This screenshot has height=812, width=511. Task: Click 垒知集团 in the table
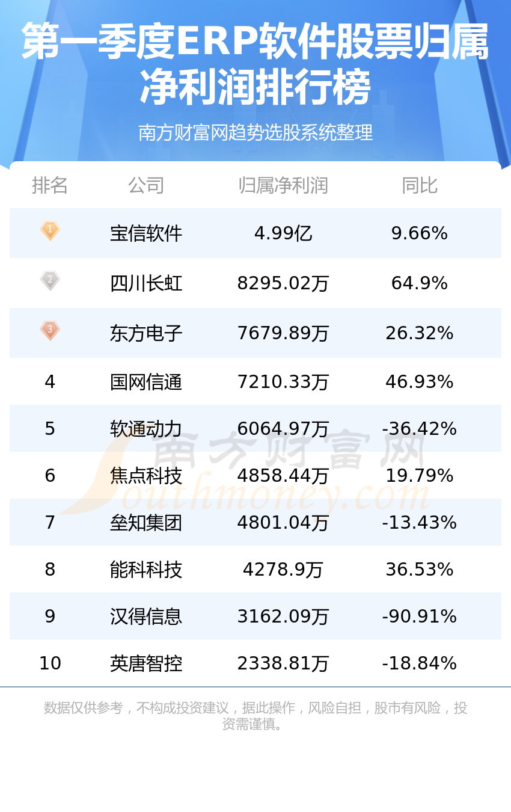point(146,523)
